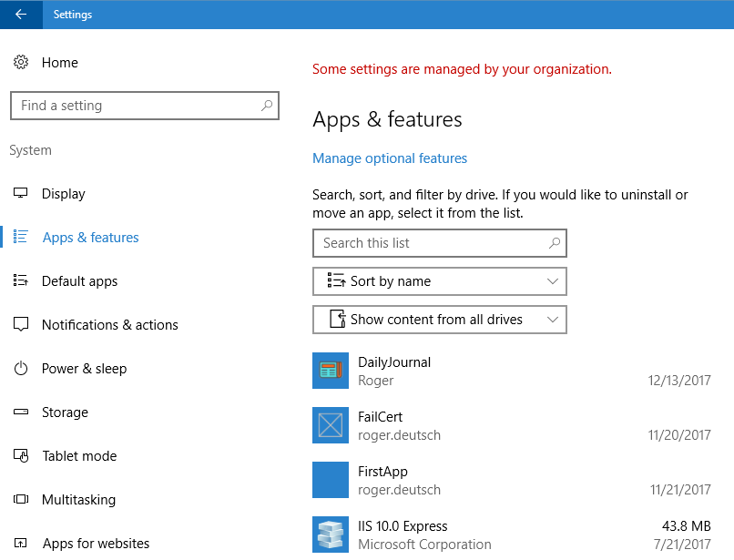The height and width of the screenshot is (560, 734).
Task: Click the System section heading
Action: point(30,151)
